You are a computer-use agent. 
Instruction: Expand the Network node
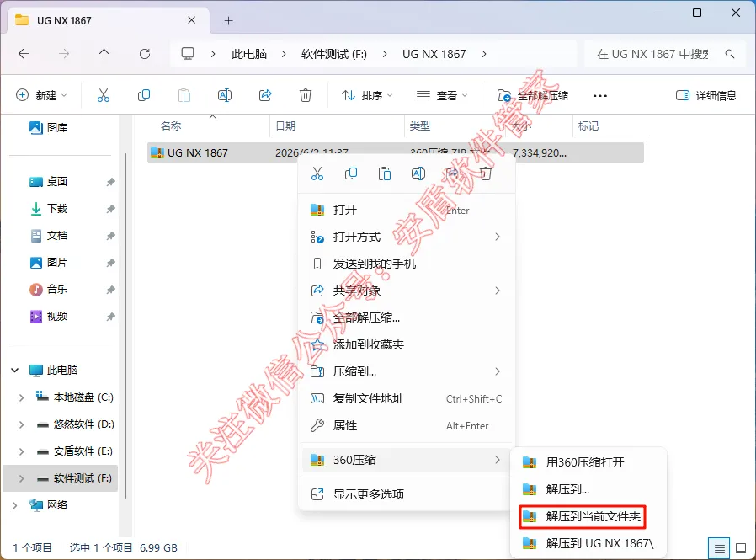pyautogui.click(x=15, y=505)
